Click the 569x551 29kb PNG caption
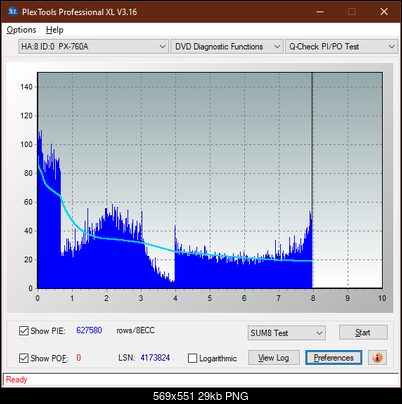 pyautogui.click(x=201, y=396)
